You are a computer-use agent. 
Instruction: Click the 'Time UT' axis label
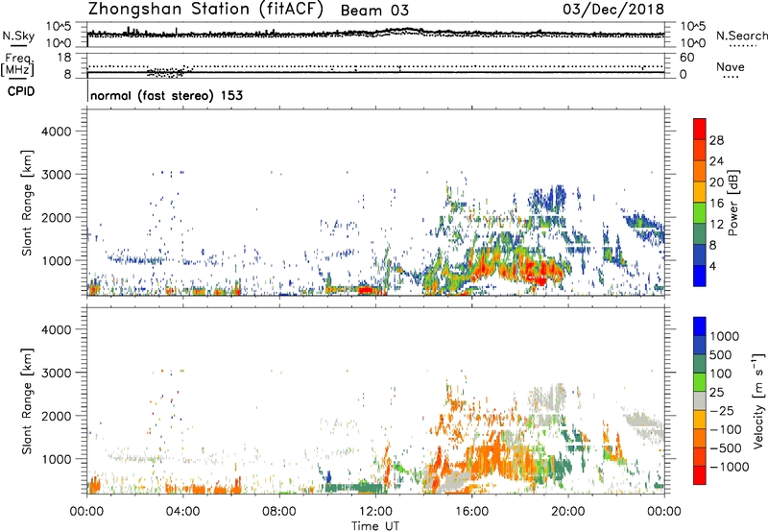click(375, 526)
